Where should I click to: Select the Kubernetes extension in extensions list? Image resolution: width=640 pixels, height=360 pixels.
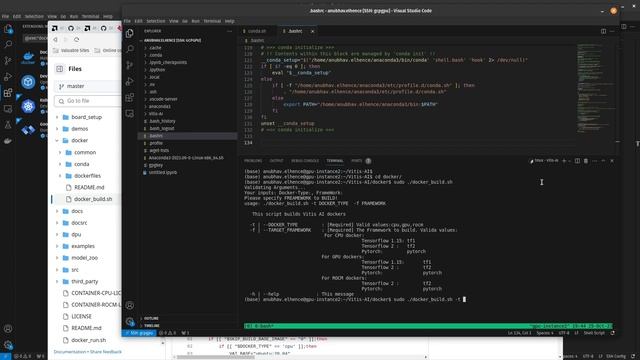click(28, 106)
